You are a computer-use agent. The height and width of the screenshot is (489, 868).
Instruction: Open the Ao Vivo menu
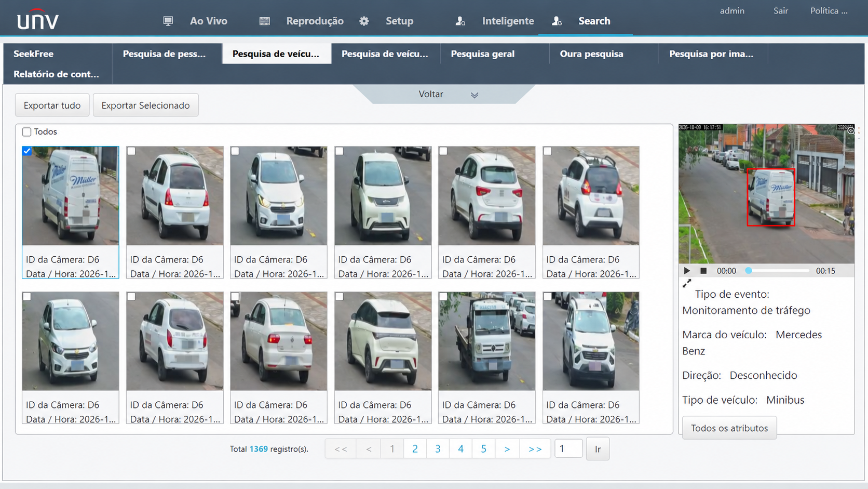click(209, 21)
